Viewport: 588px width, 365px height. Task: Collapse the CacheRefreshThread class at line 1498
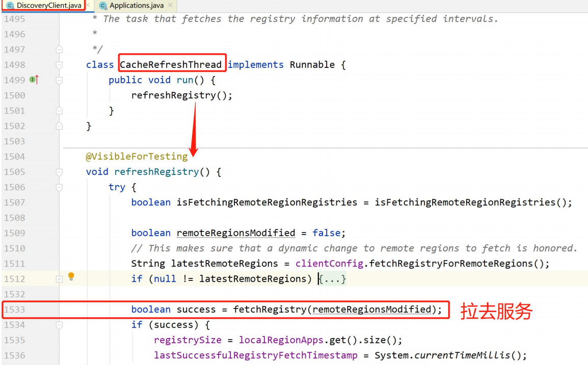(x=59, y=65)
